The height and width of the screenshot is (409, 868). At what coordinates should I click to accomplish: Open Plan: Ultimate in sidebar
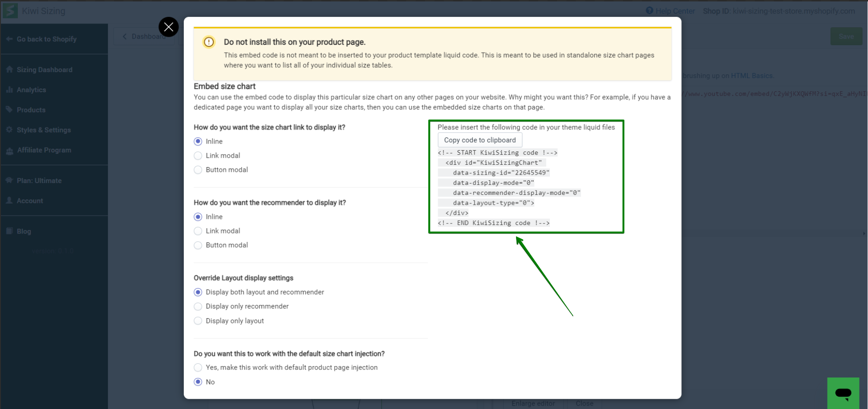[39, 181]
